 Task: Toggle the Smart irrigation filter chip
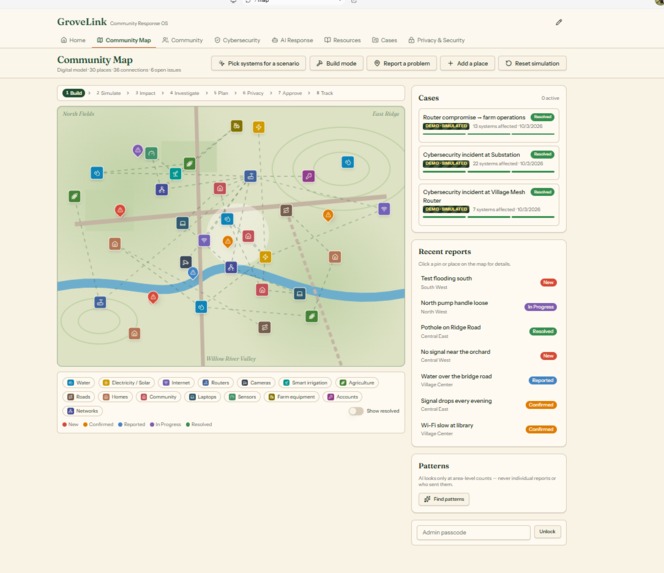pyautogui.click(x=305, y=383)
